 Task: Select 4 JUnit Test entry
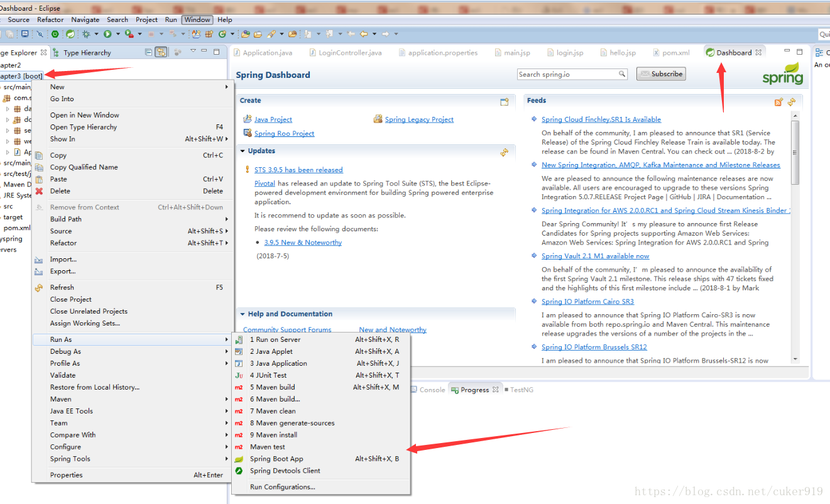point(320,375)
